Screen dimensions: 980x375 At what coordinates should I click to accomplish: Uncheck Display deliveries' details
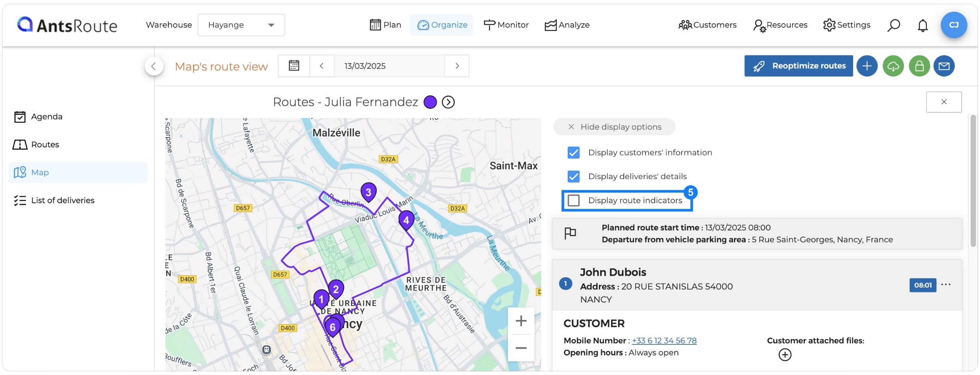(x=573, y=176)
